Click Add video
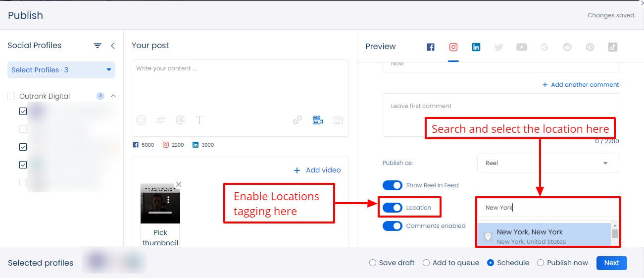The image size is (644, 278). click(x=317, y=170)
